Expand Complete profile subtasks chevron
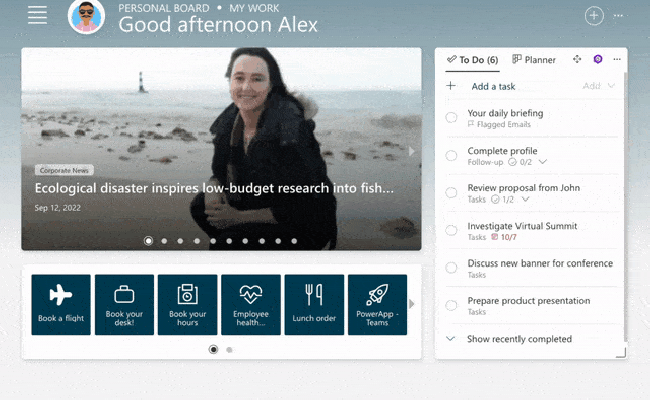Screen dimensions: 650x400 point(543,162)
